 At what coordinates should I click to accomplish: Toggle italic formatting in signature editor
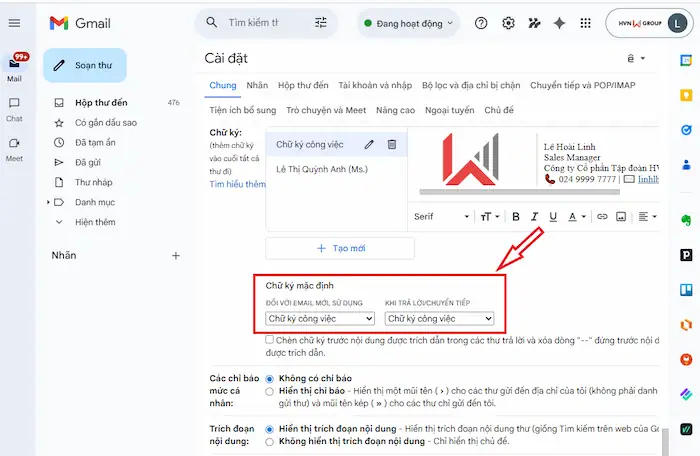tap(536, 216)
